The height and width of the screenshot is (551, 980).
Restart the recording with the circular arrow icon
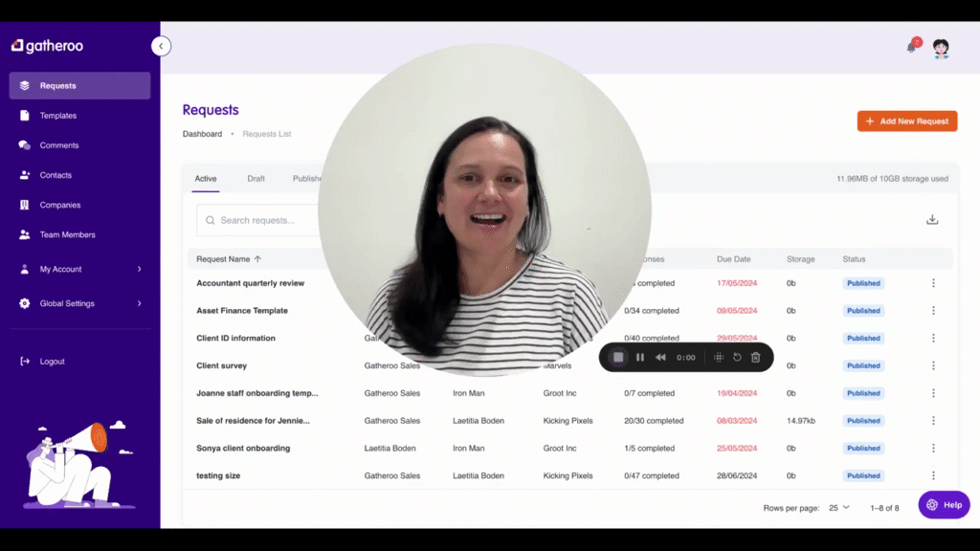pyautogui.click(x=737, y=358)
